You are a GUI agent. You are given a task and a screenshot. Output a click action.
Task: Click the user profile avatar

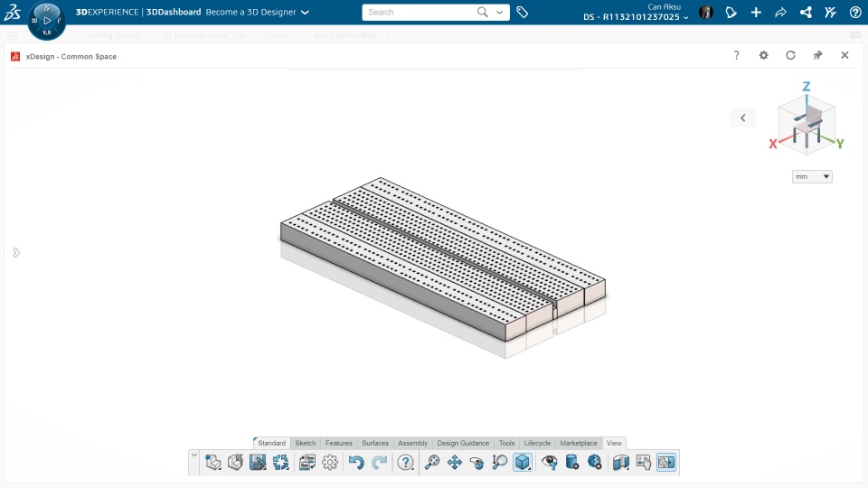point(706,12)
